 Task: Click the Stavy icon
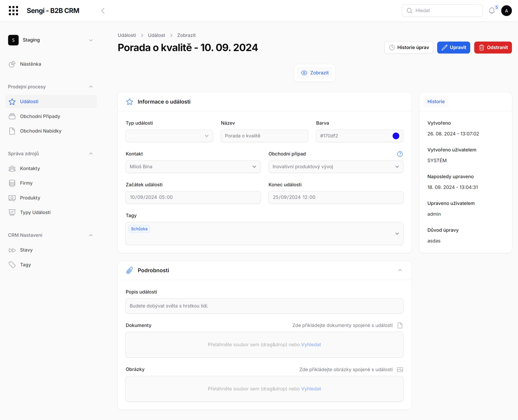[12, 250]
